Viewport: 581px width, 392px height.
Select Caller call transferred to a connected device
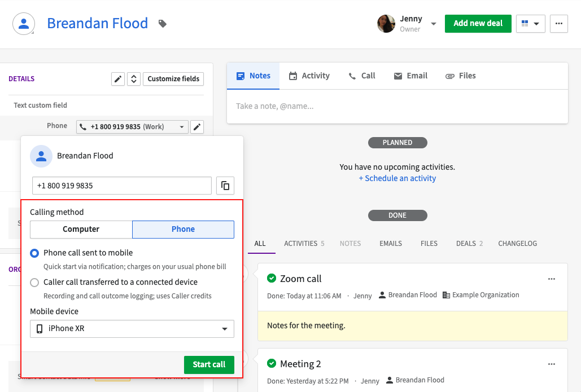point(34,283)
